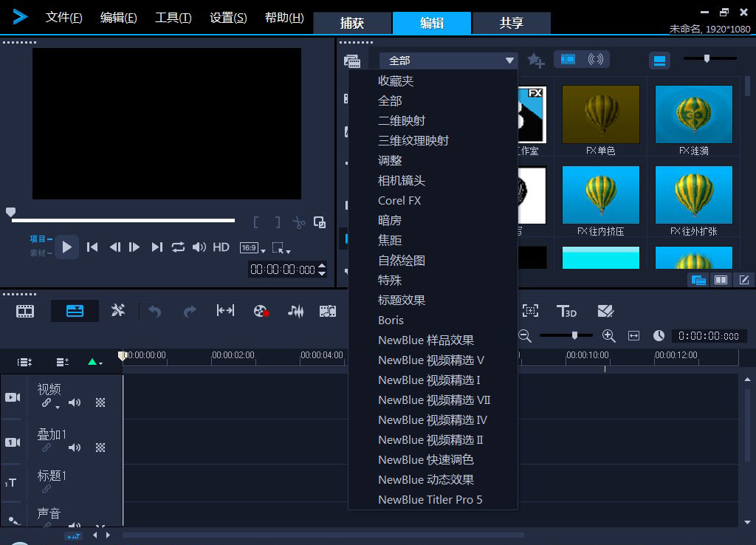Screen dimensions: 756x545
Task: Adjust the timeline zoom slider
Action: click(574, 335)
